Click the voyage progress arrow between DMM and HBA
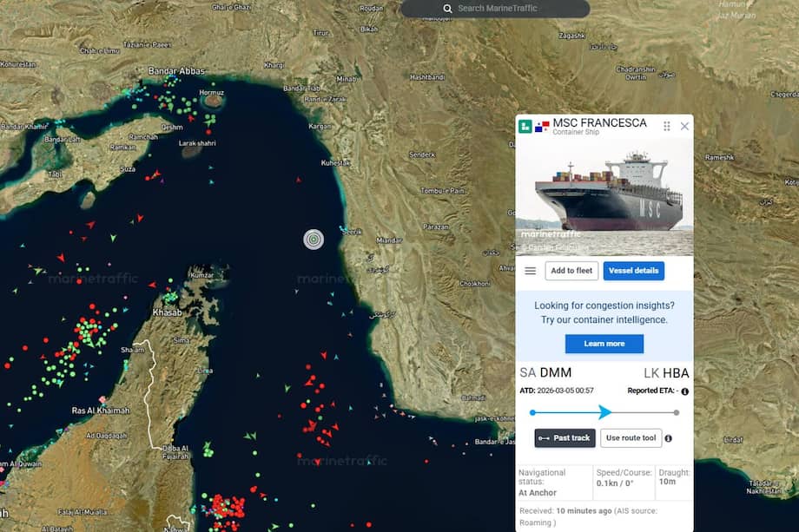The image size is (799, 532). click(606, 412)
